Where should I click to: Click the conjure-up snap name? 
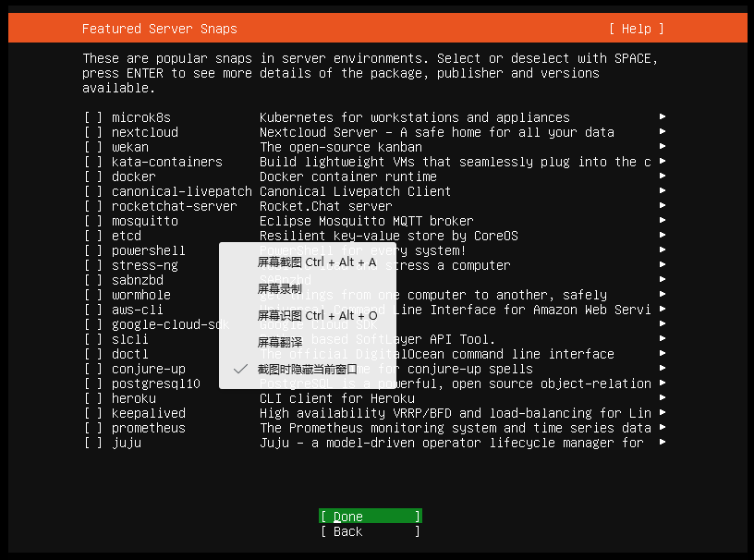149,369
